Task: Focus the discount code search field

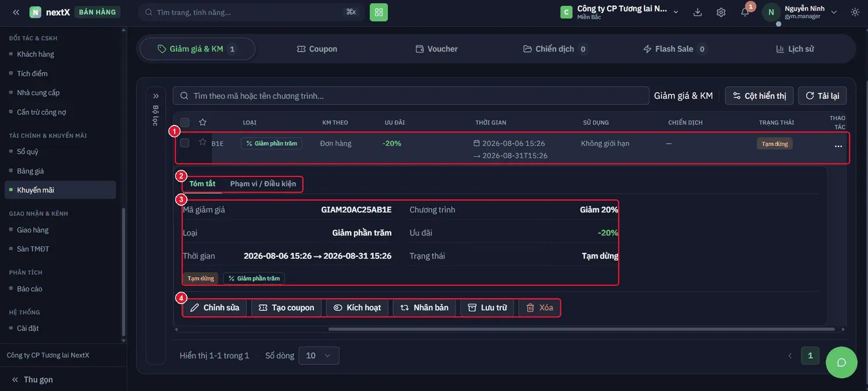Action: tap(411, 95)
